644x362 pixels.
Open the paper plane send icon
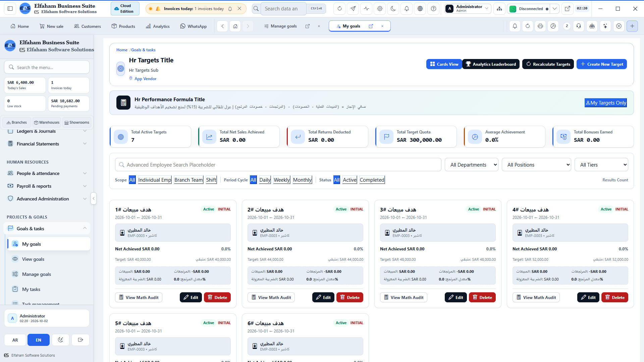[x=353, y=9]
